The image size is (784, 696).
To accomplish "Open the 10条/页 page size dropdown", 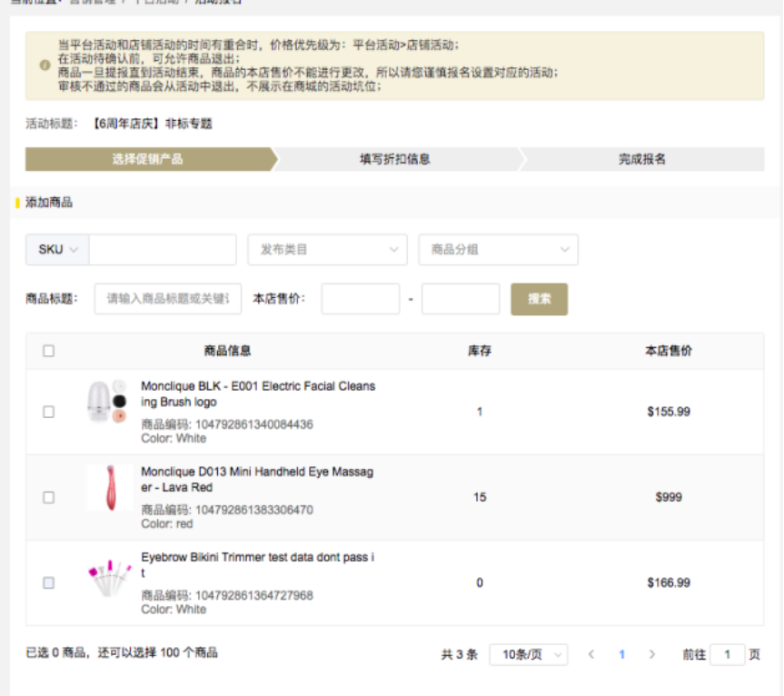I will 528,654.
